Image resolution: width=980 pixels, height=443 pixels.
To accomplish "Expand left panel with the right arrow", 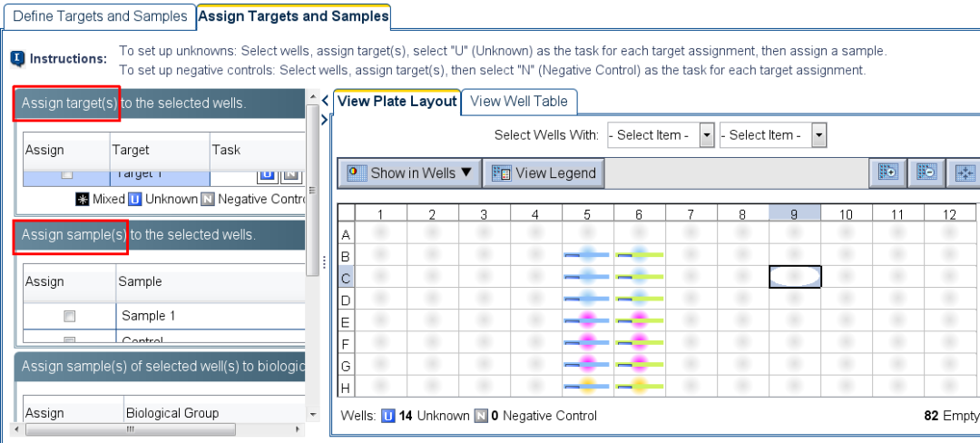I will coord(326,119).
